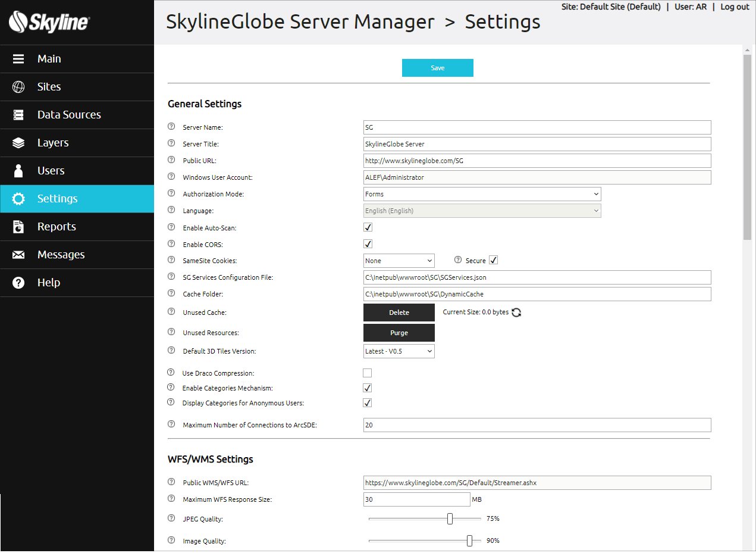The width and height of the screenshot is (756, 553).
Task: Show help for Server Title
Action: tap(171, 143)
